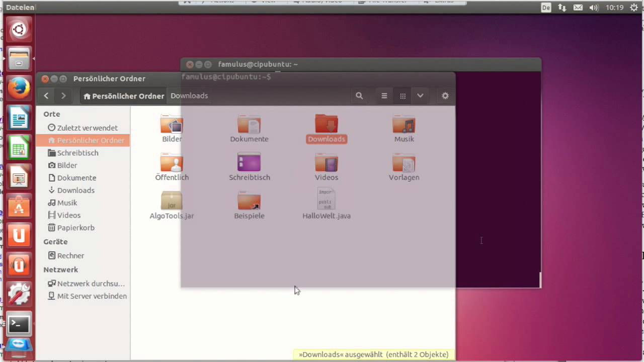Click the 10:19 clock in the top bar
This screenshot has width=644, height=362.
pyautogui.click(x=615, y=8)
